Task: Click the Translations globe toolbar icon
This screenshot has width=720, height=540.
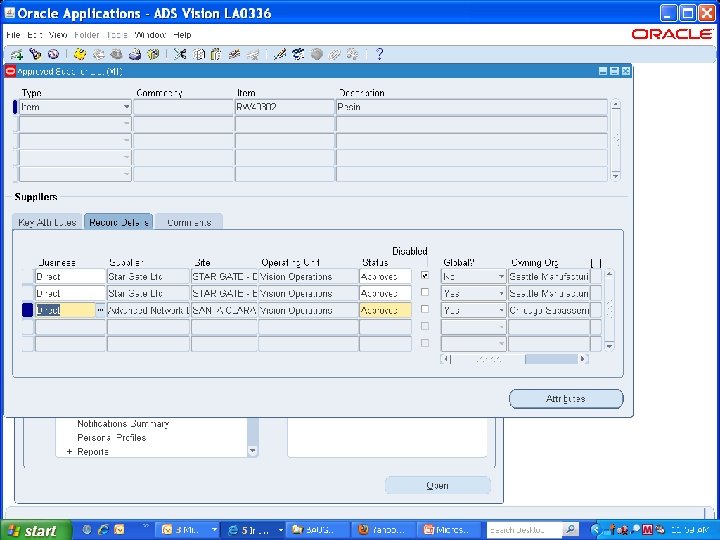Action: click(x=316, y=55)
